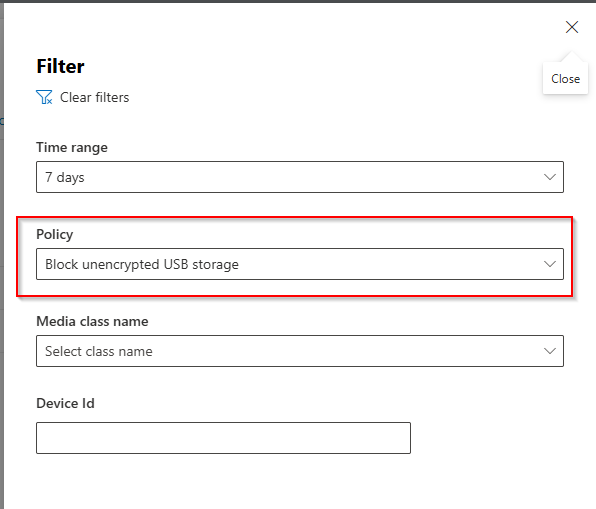Close the Filter panel with the X
Screen dimensions: 596x509
(572, 27)
